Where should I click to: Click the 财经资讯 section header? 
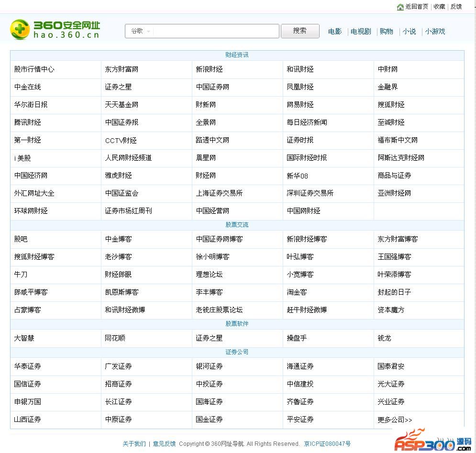pyautogui.click(x=237, y=55)
